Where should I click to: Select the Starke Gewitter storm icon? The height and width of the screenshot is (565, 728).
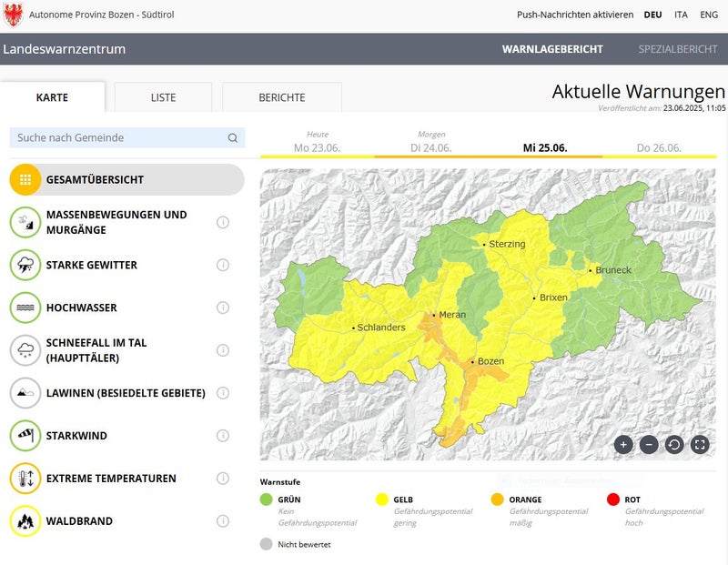[x=25, y=266]
